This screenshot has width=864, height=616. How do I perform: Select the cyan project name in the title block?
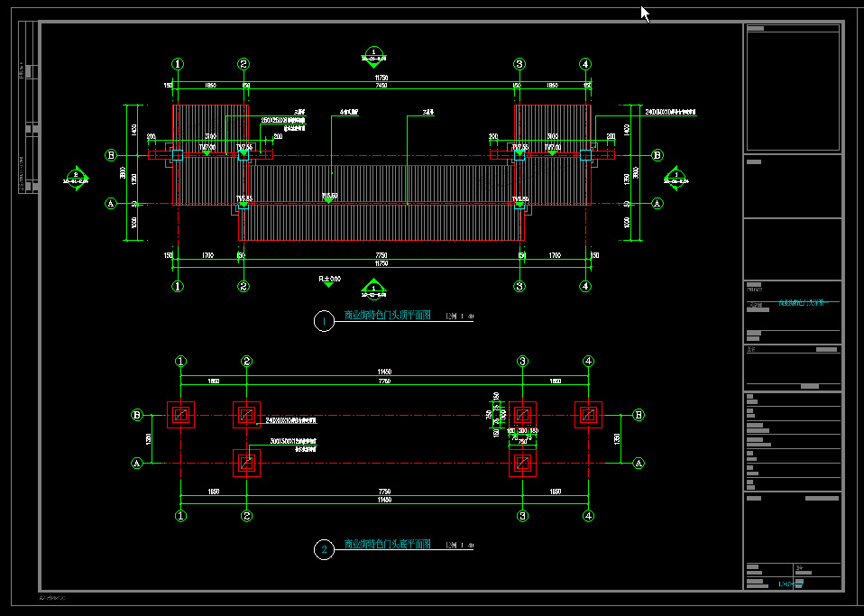pyautogui.click(x=801, y=303)
